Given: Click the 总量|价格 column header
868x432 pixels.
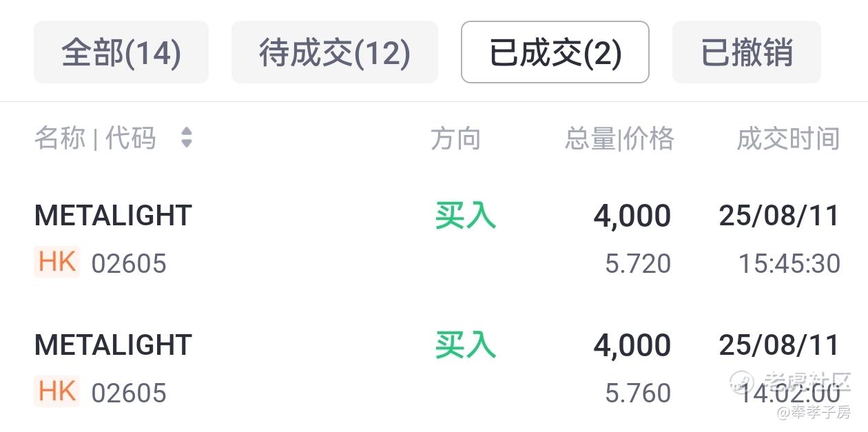Looking at the screenshot, I should [x=619, y=138].
